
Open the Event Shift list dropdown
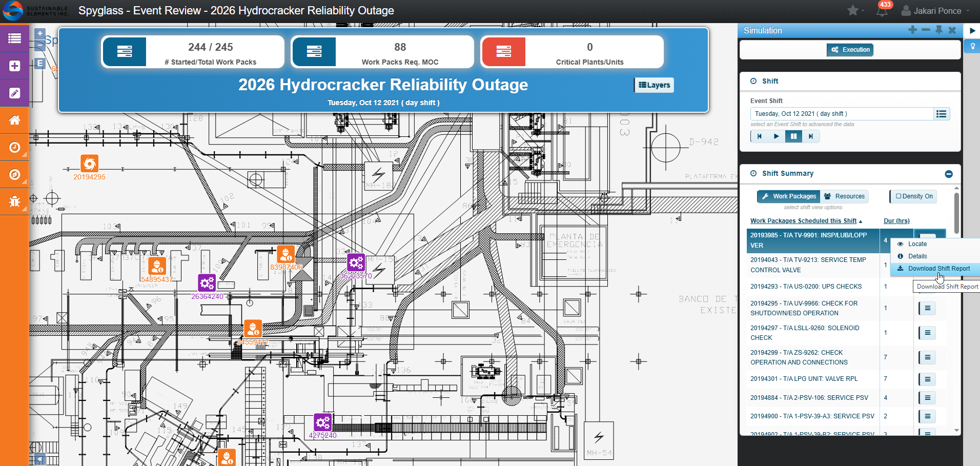coord(942,114)
